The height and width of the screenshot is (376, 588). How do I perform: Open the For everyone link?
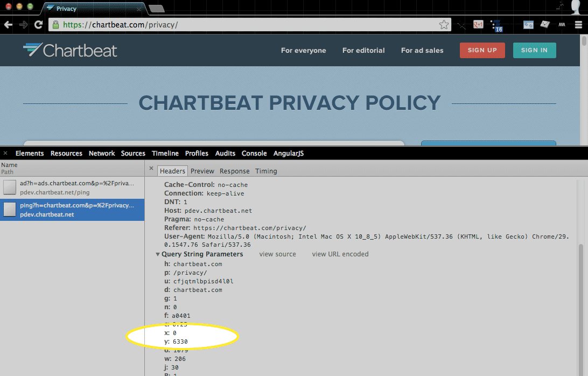(303, 50)
